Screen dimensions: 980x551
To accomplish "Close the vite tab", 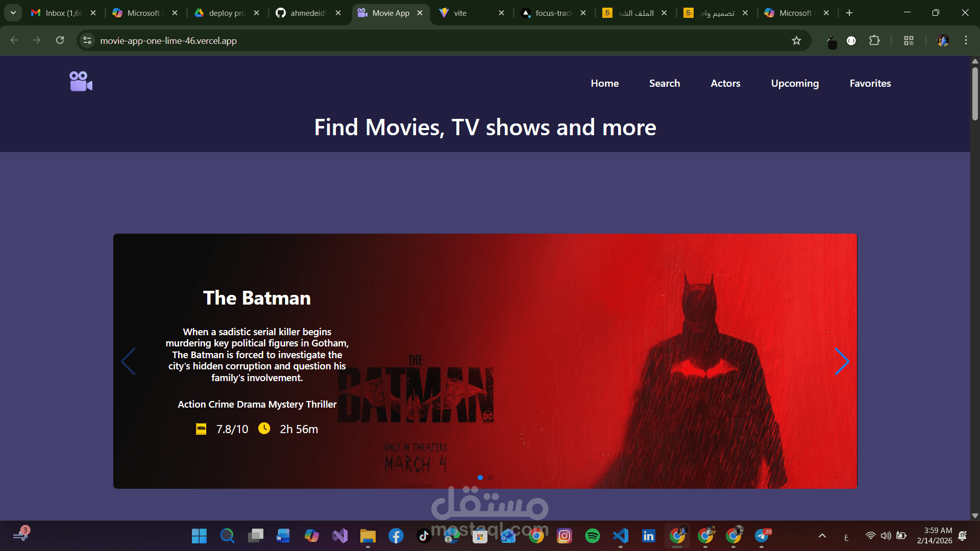I will point(501,13).
